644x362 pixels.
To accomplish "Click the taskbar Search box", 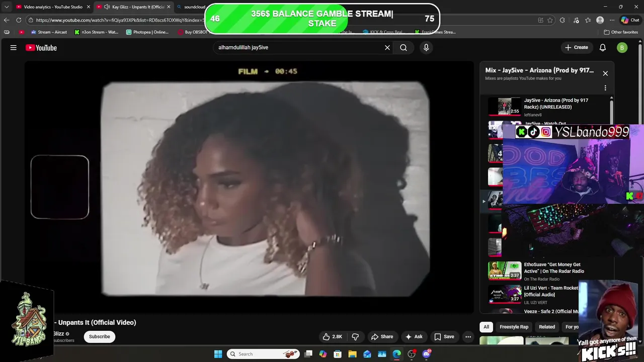I will (263, 354).
